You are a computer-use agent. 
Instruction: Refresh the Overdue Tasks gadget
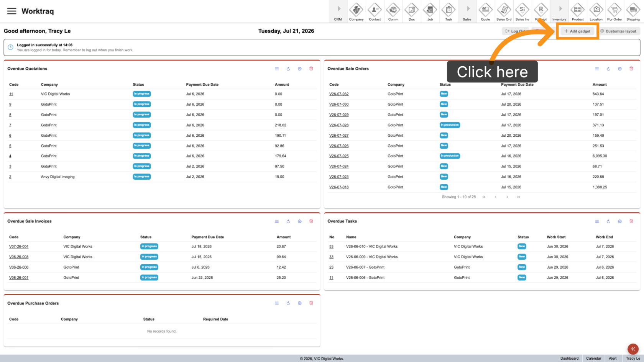tap(608, 221)
